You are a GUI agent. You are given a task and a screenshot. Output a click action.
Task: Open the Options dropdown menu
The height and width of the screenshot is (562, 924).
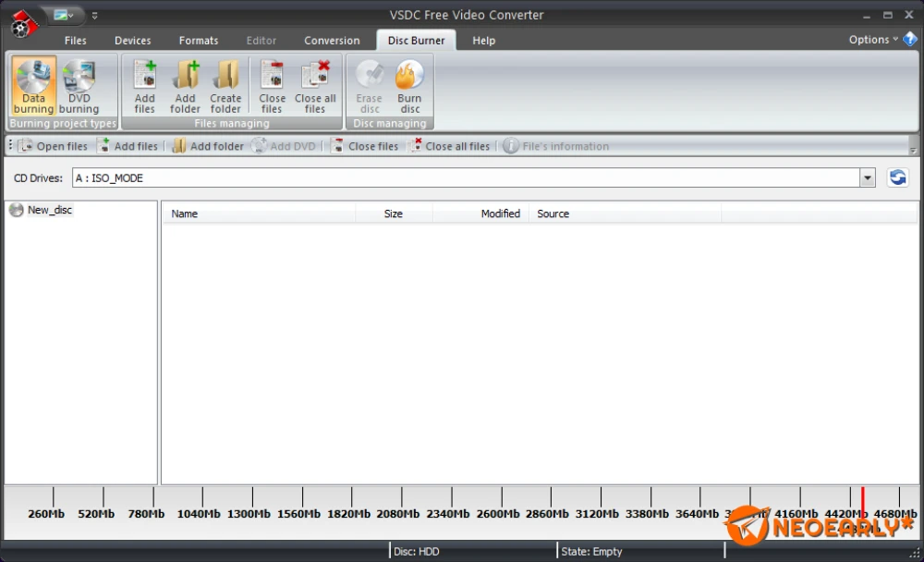click(x=873, y=40)
